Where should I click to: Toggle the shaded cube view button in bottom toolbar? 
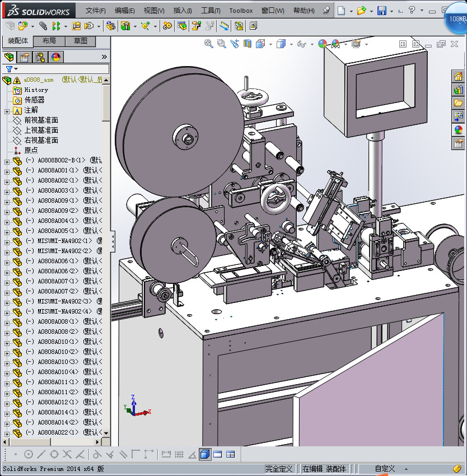click(x=205, y=454)
